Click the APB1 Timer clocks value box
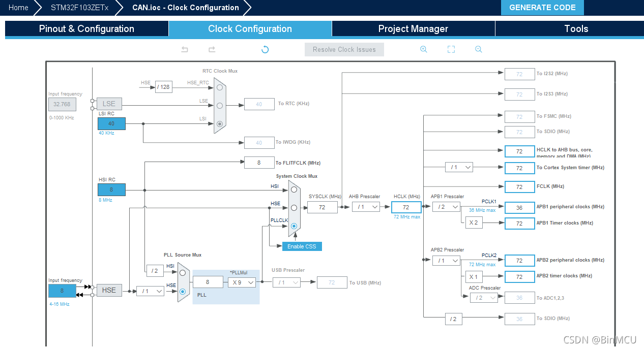The image size is (644, 349). (x=519, y=223)
